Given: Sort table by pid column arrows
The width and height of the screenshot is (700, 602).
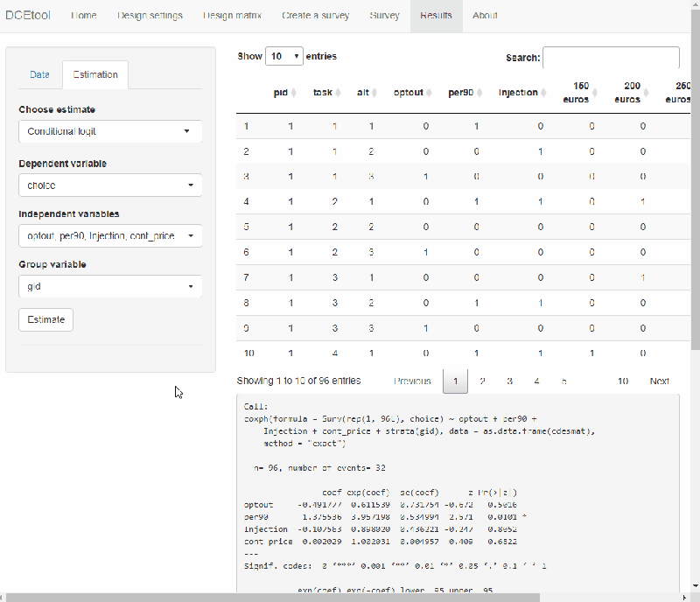Looking at the screenshot, I should click(x=294, y=93).
